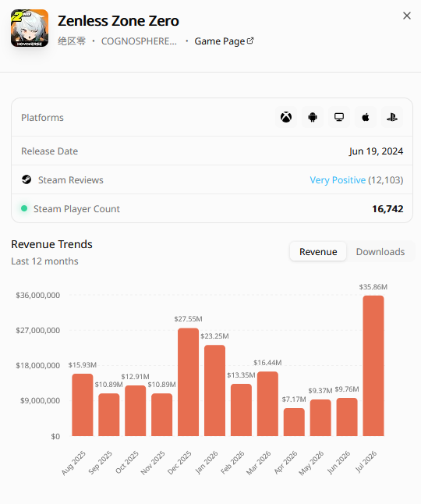
Task: Click the Chinese title 绝区零
Action: [x=72, y=41]
